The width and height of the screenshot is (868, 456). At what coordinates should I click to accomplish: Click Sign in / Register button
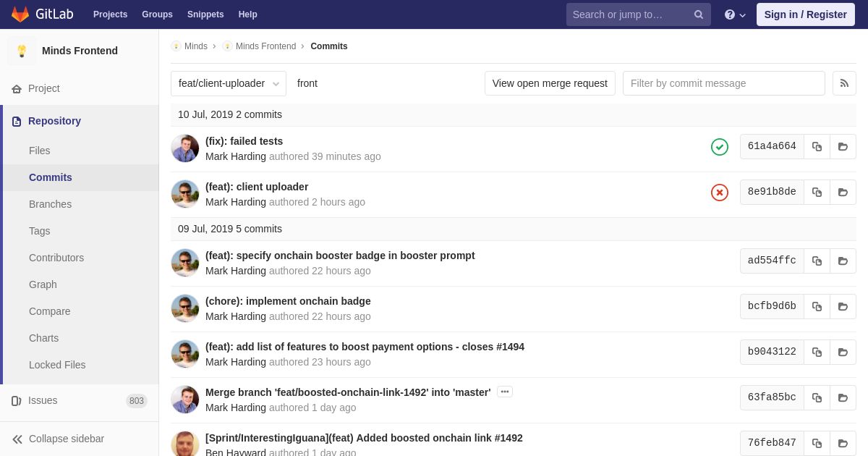(806, 14)
